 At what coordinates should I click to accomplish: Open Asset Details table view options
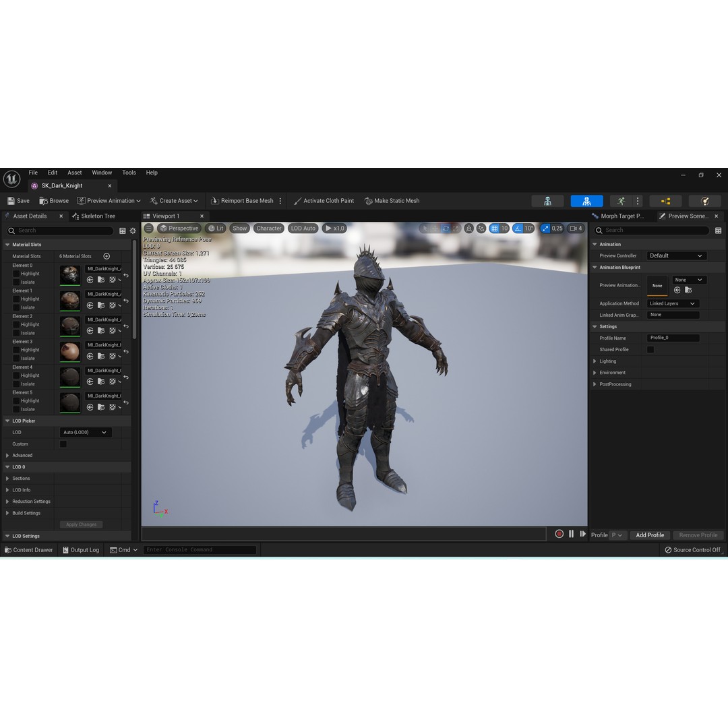coord(123,231)
